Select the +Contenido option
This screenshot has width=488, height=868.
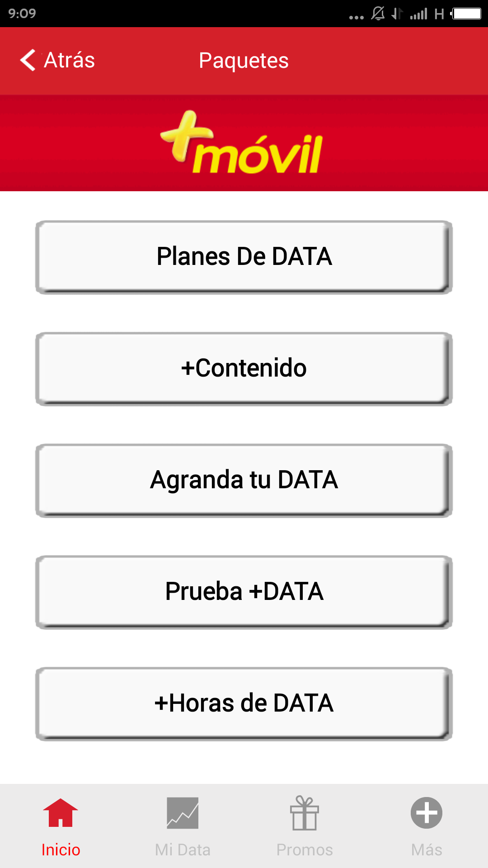pos(244,368)
